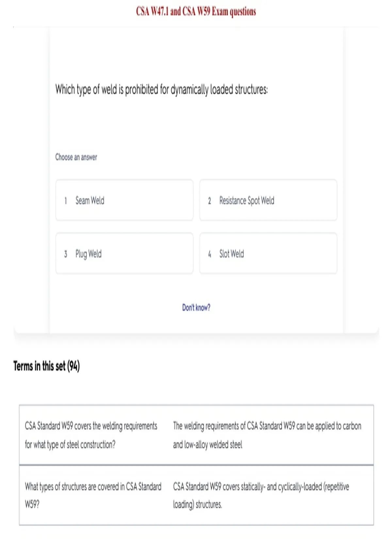Click the carbon and low-alloy welded steel definition
Image resolution: width=392 pixels, height=556 pixels.
(x=267, y=435)
